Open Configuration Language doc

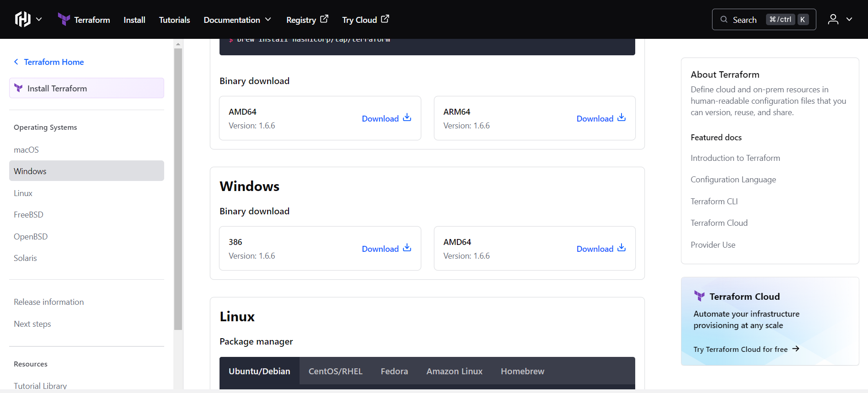733,180
